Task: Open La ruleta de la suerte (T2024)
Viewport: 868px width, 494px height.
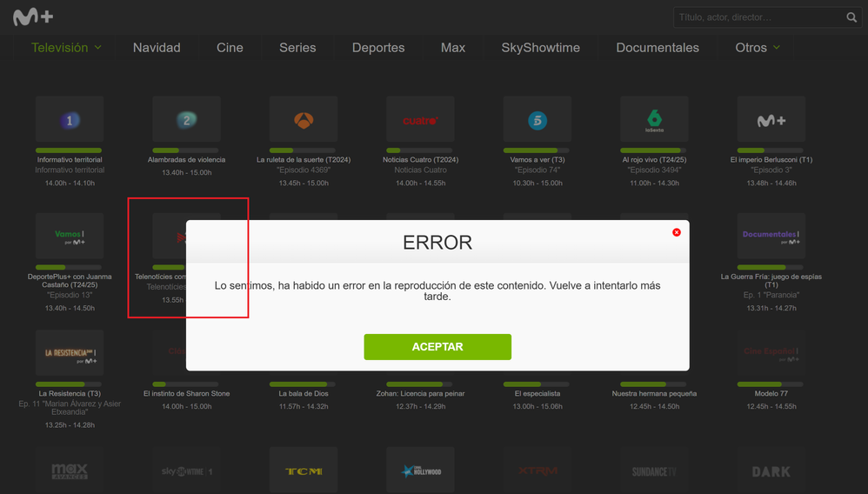Action: (x=304, y=159)
